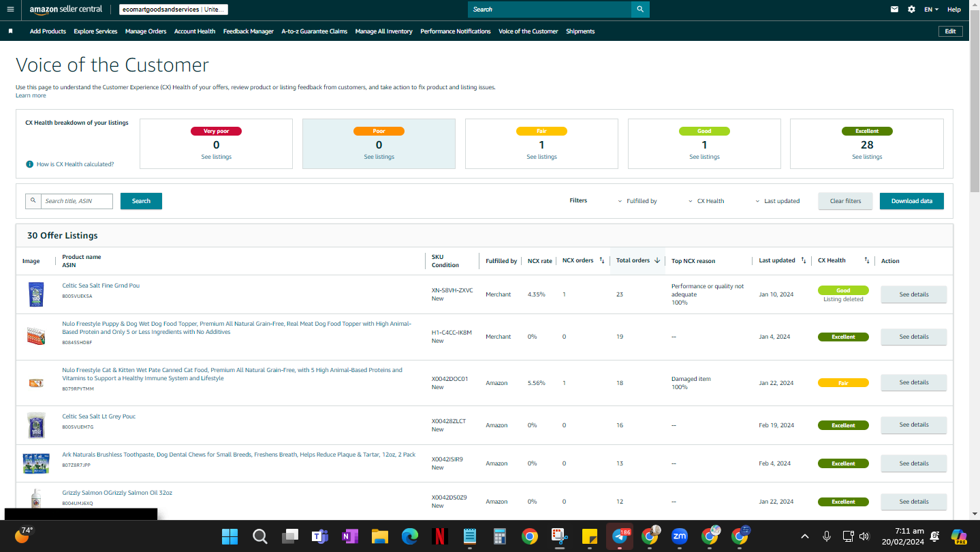
Task: Sort by Last updated column arrows
Action: click(804, 260)
